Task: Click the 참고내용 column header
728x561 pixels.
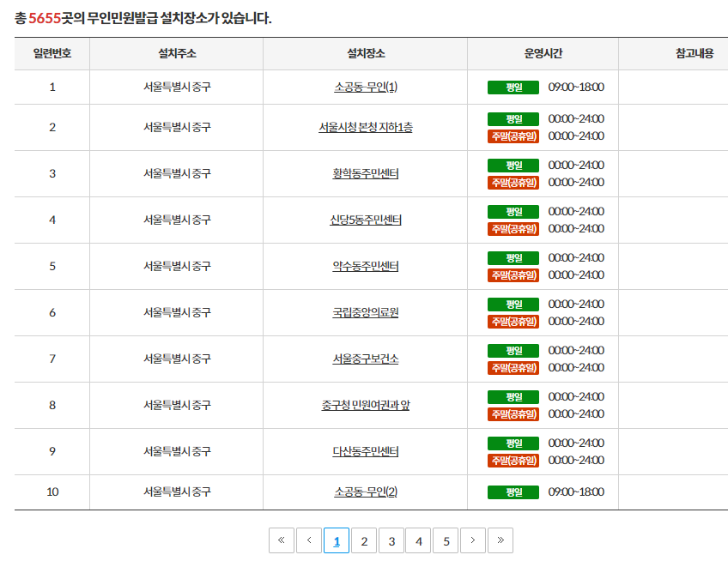Action: pos(695,53)
